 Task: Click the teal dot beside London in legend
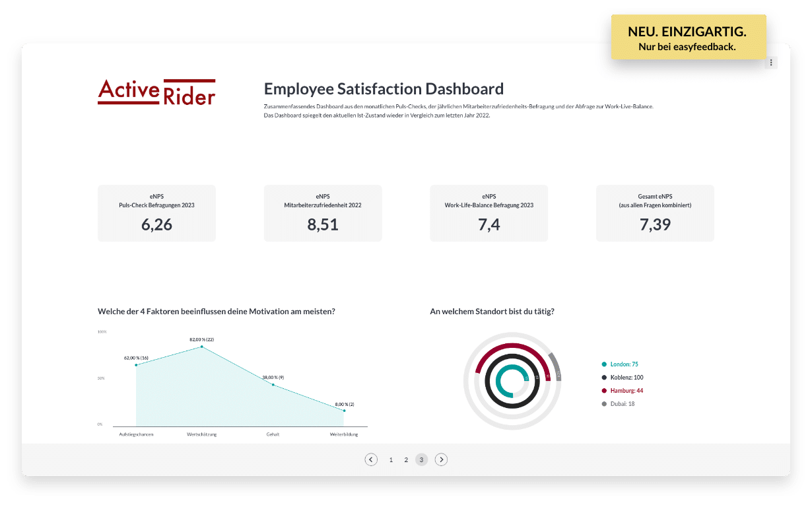(x=604, y=364)
